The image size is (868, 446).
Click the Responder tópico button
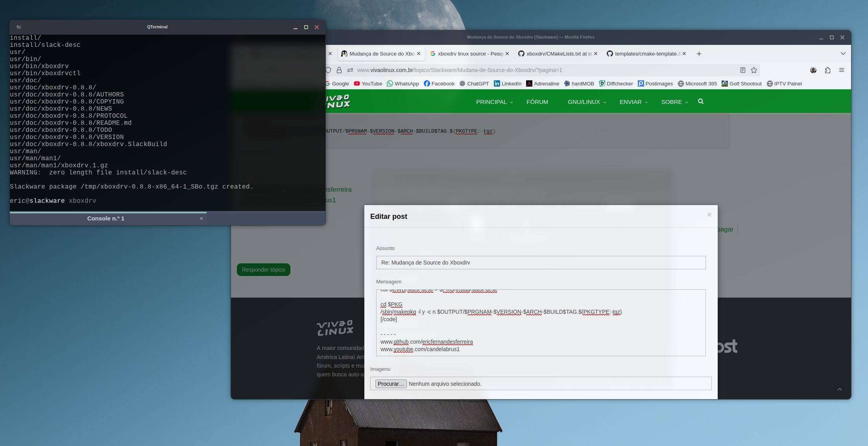tap(263, 270)
